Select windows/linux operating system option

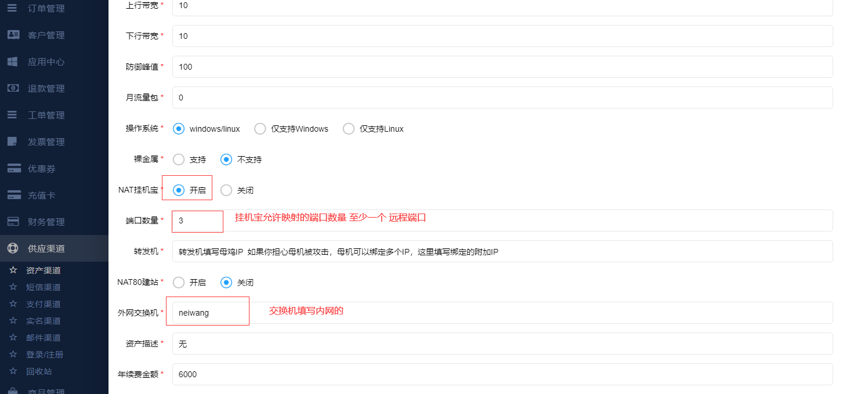click(x=179, y=129)
